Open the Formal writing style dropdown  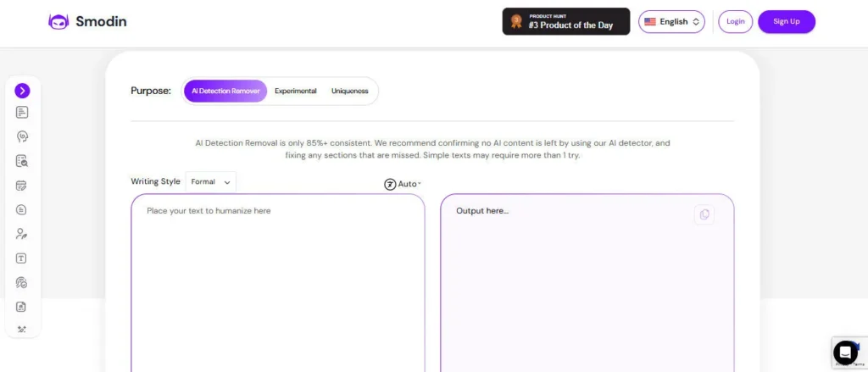pyautogui.click(x=210, y=181)
